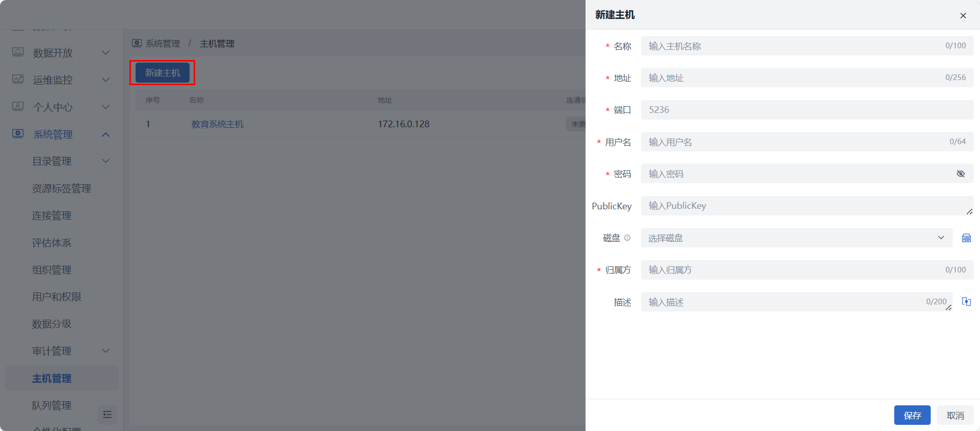The image size is (980, 431).
Task: Click the 运维监控 sidebar icon
Action: click(18, 79)
